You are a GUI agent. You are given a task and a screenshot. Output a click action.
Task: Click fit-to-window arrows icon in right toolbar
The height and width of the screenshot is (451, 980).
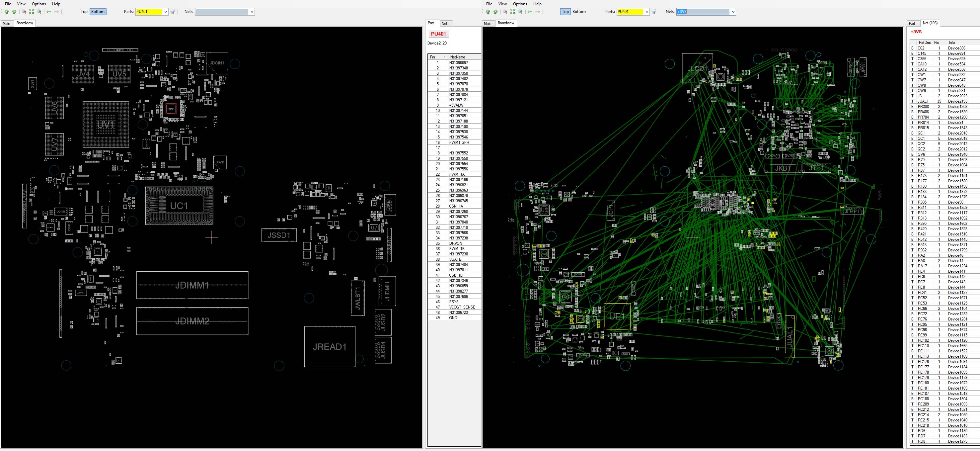point(513,12)
